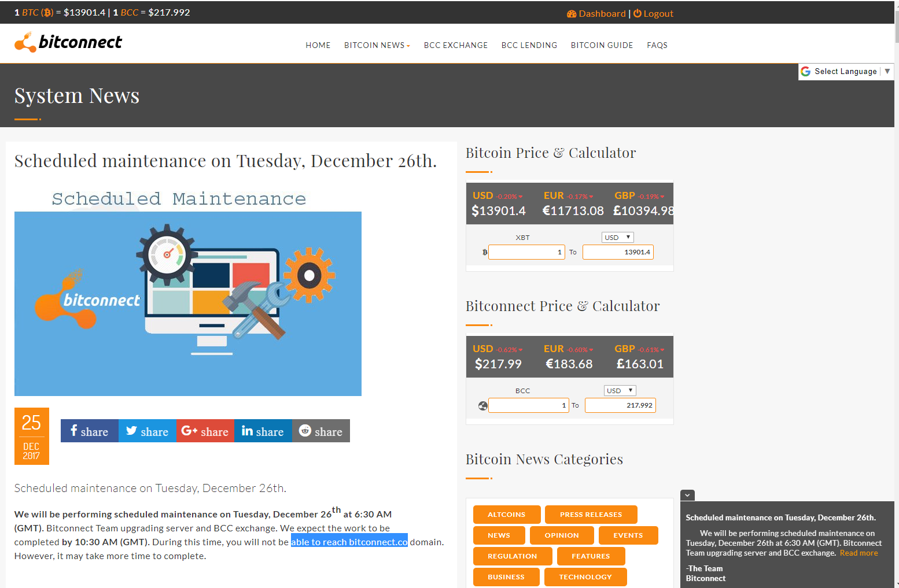This screenshot has width=899, height=588.
Task: Click the Technology category button
Action: click(x=585, y=577)
